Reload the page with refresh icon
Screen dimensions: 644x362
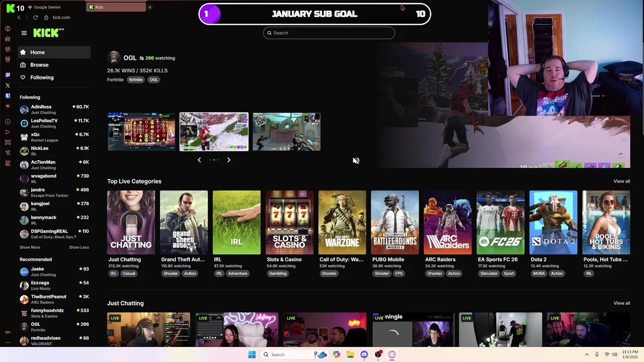(x=35, y=17)
